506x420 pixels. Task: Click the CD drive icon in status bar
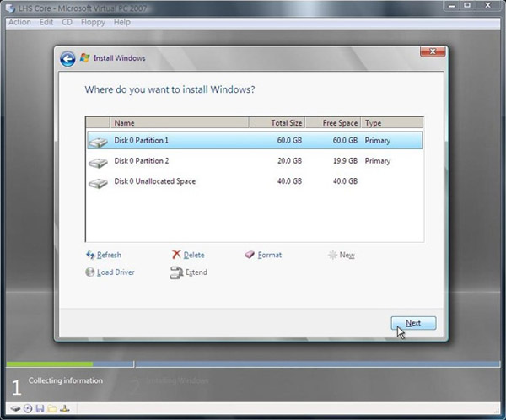coord(27,409)
